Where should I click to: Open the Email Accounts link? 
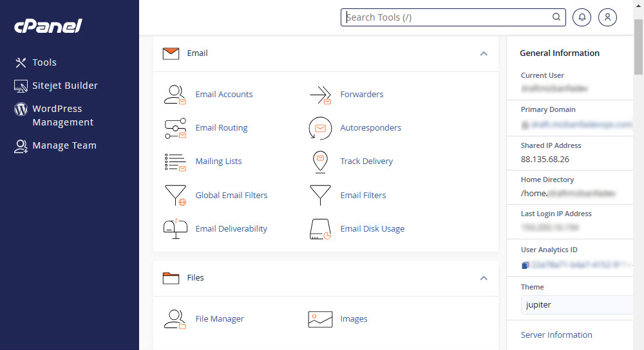[224, 95]
